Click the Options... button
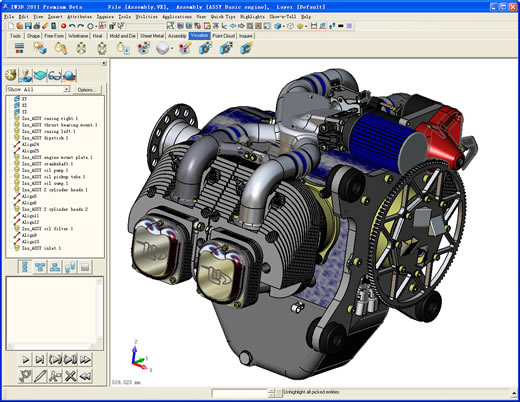Screen dimensions: 520x402 pyautogui.click(x=86, y=90)
